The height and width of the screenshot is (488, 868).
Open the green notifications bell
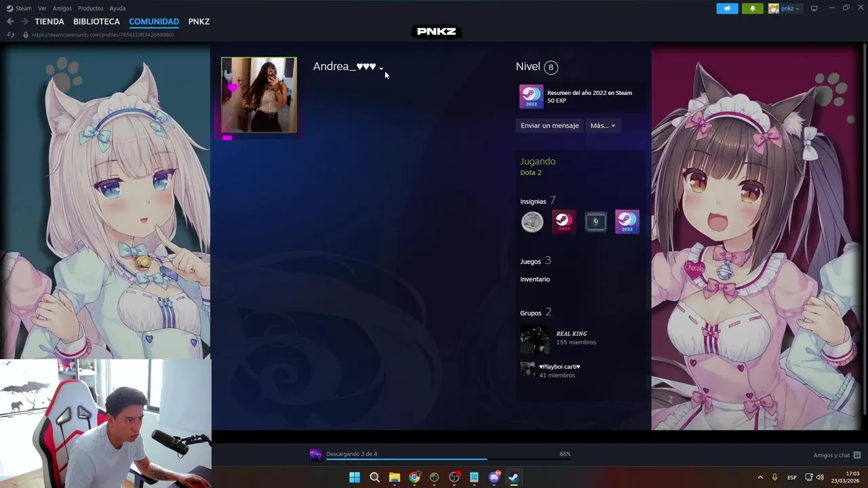(x=752, y=8)
